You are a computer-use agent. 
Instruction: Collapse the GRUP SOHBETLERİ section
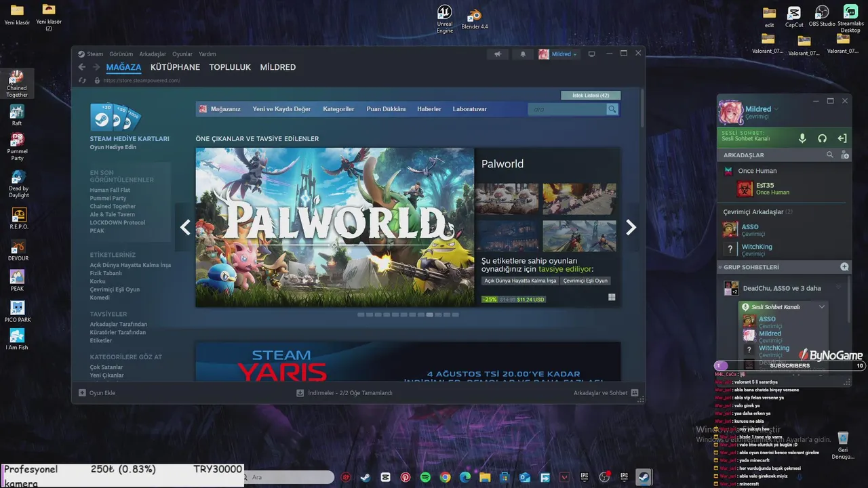[x=719, y=267]
